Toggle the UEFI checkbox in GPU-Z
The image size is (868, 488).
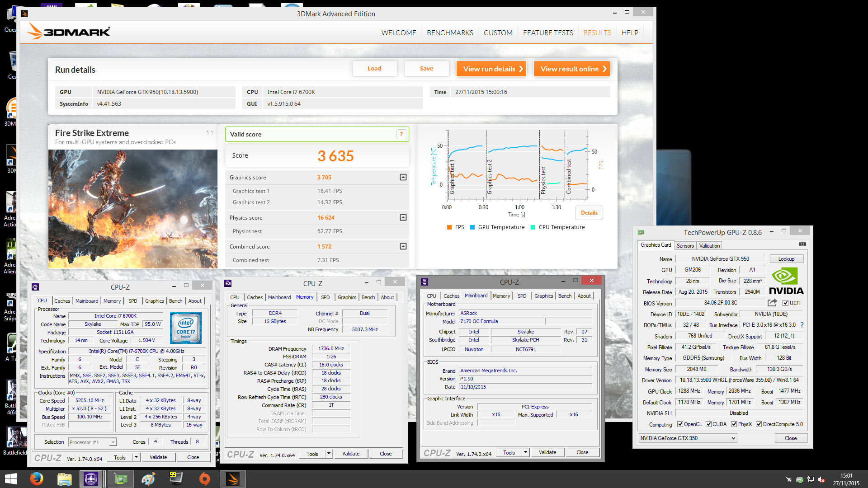coord(786,303)
